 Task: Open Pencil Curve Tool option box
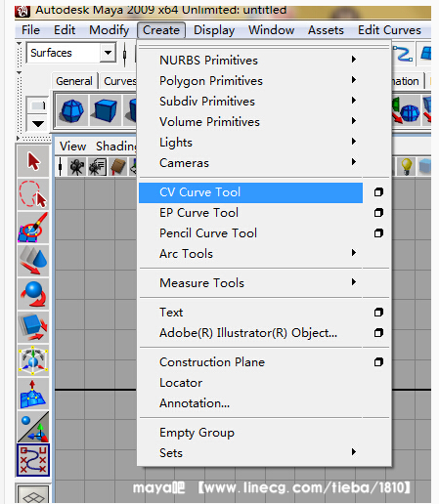378,233
